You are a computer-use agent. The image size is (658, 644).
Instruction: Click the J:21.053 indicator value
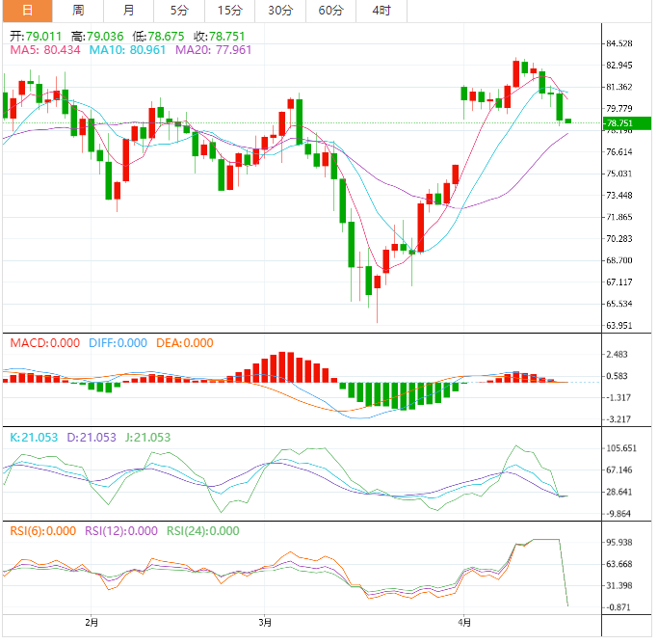pos(147,438)
